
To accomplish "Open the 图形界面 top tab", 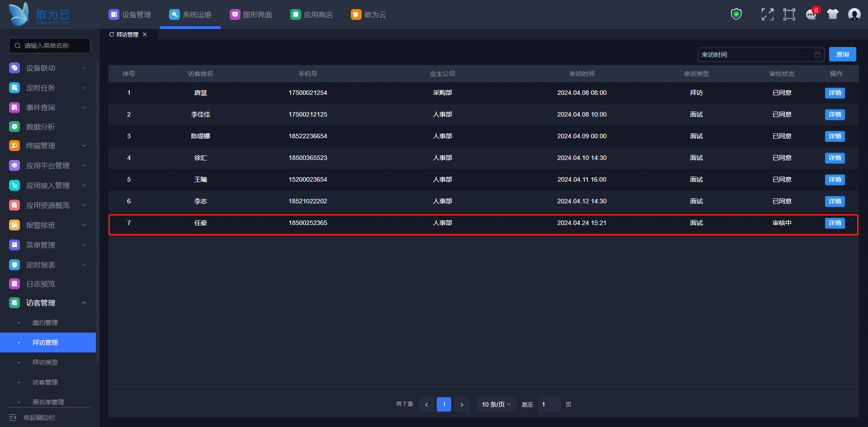I will (251, 14).
